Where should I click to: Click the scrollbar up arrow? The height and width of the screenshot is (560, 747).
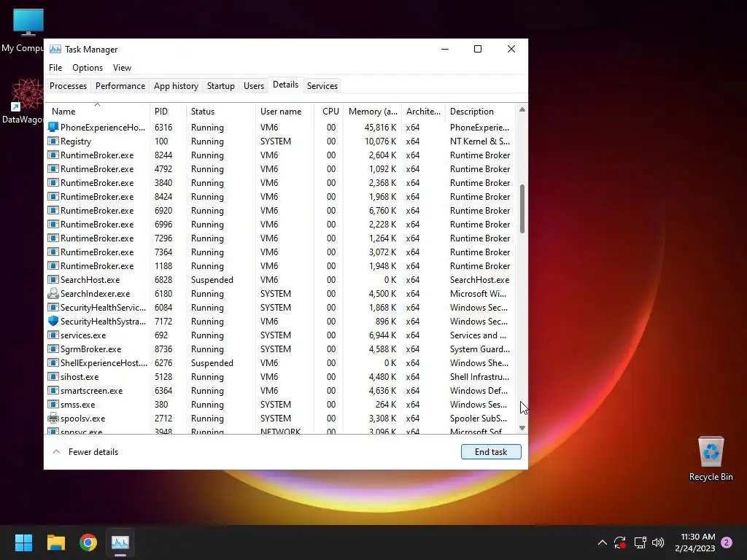pyautogui.click(x=522, y=109)
